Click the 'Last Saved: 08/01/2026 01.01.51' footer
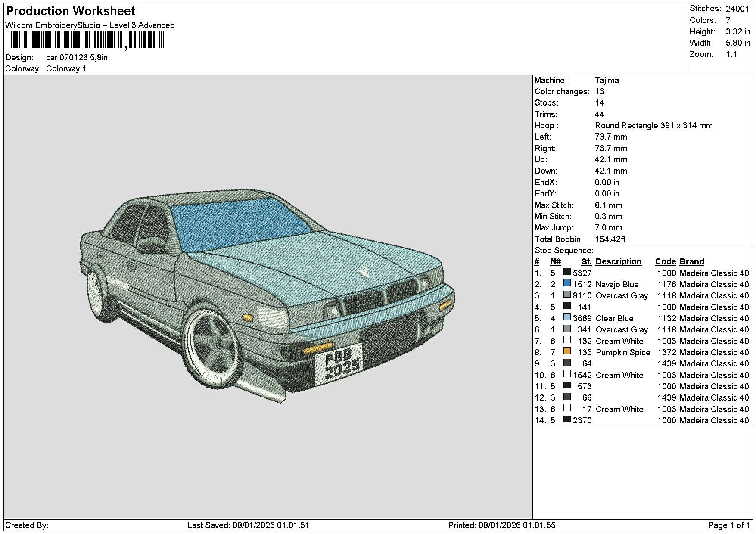 tap(248, 525)
